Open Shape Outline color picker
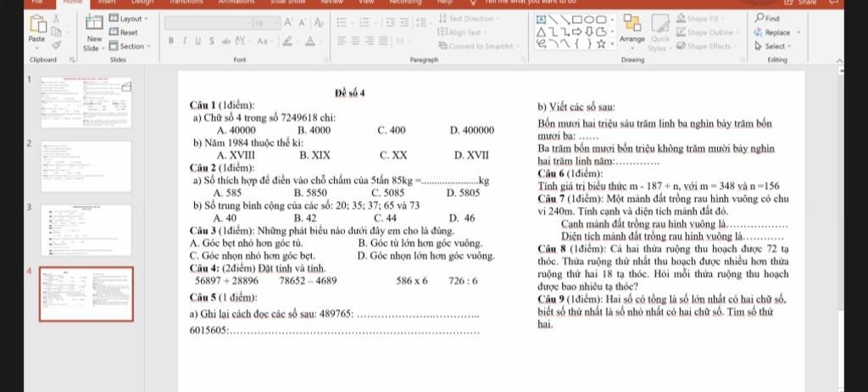The height and width of the screenshot is (392, 868). point(707,32)
